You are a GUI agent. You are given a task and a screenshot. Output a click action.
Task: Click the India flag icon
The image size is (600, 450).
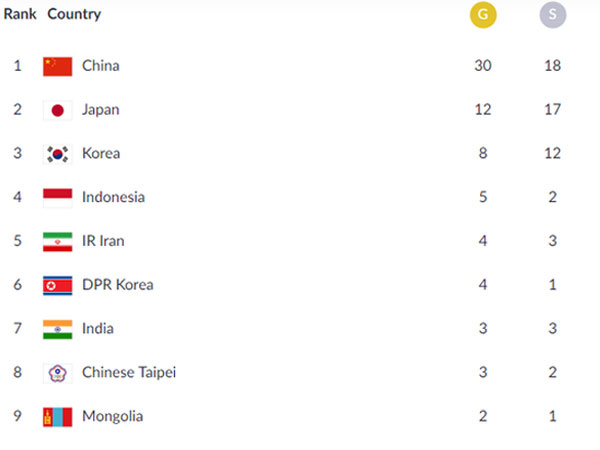57,329
